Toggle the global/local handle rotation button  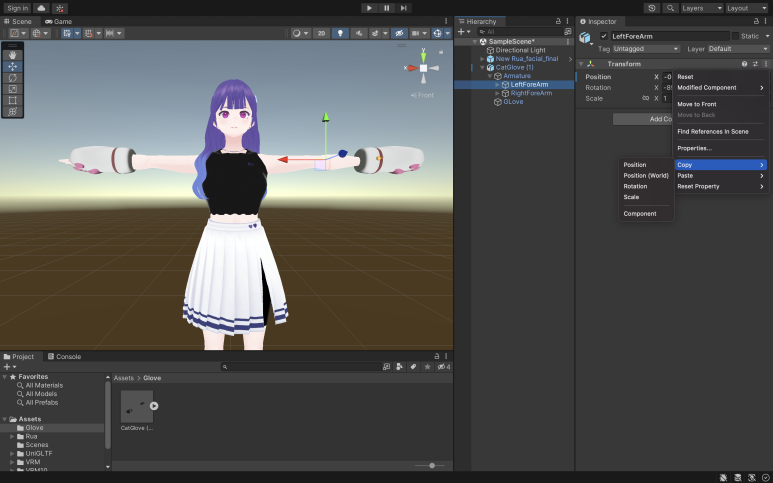40,33
